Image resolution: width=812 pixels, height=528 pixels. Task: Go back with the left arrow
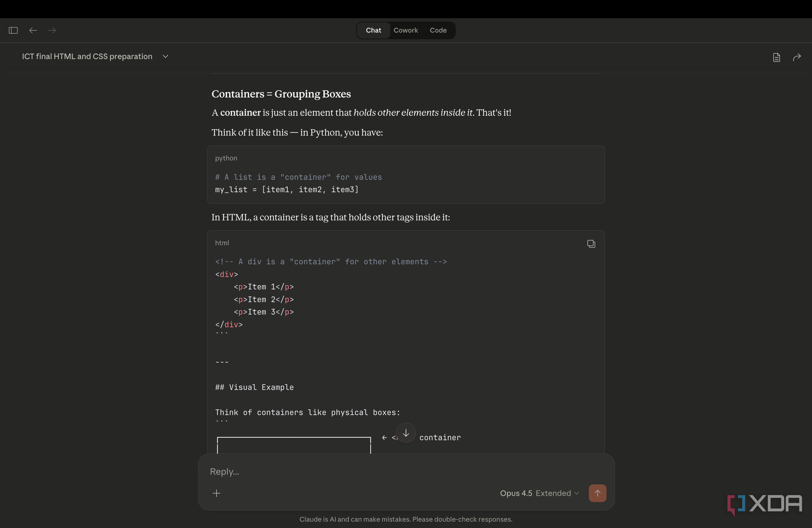coord(33,30)
